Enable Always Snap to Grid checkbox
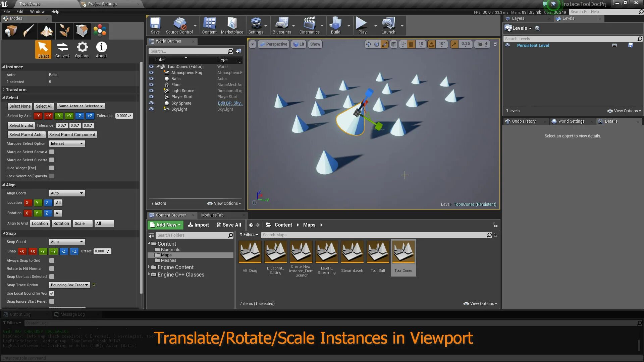This screenshot has width=644, height=362. [x=52, y=260]
